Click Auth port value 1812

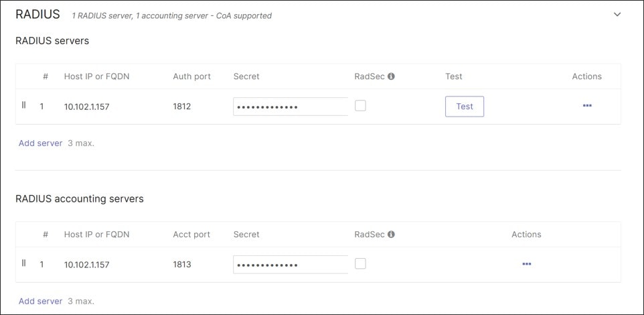coord(182,107)
